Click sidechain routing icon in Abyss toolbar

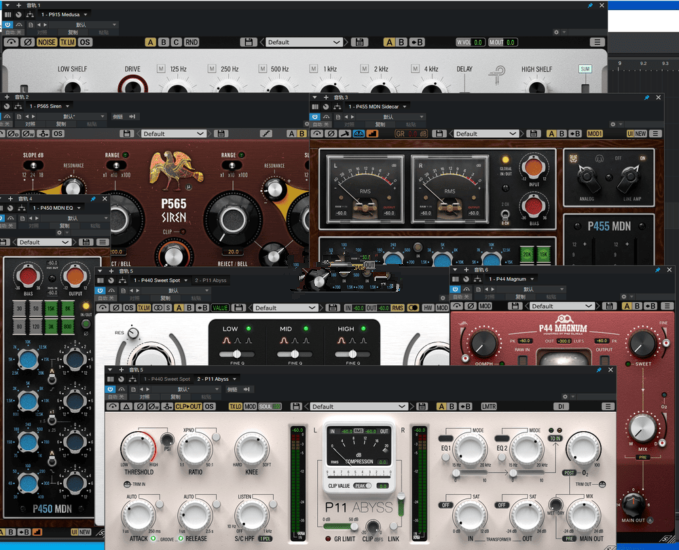pyautogui.click(x=167, y=407)
